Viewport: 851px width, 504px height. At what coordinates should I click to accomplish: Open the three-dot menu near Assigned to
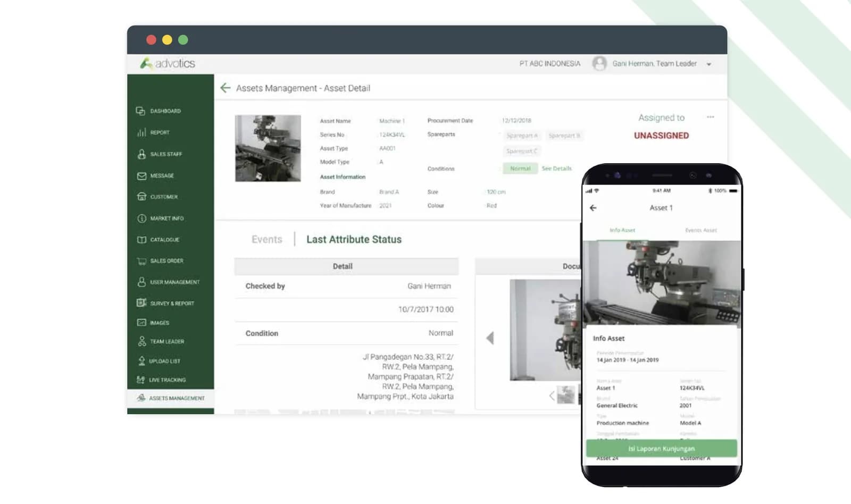pos(711,117)
